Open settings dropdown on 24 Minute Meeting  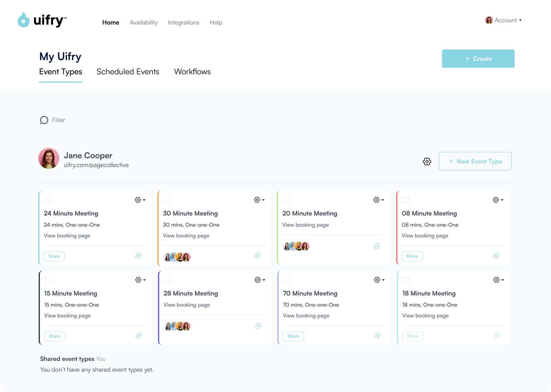point(140,200)
